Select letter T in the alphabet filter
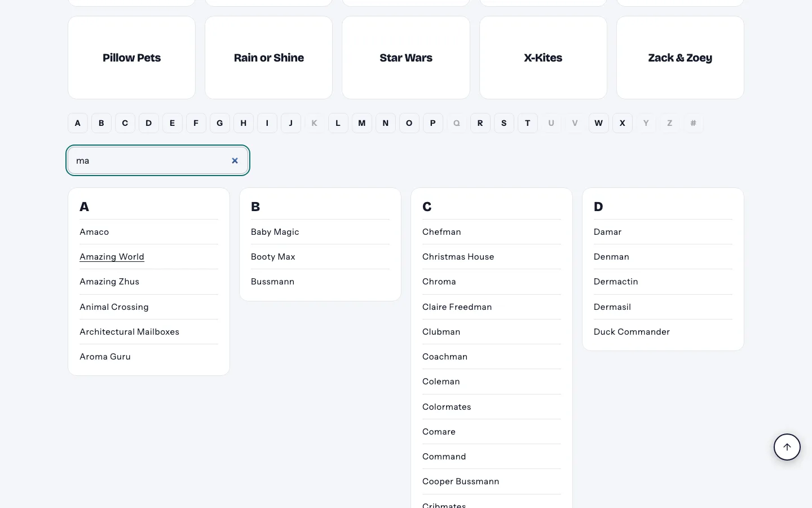812x508 pixels. (x=528, y=123)
